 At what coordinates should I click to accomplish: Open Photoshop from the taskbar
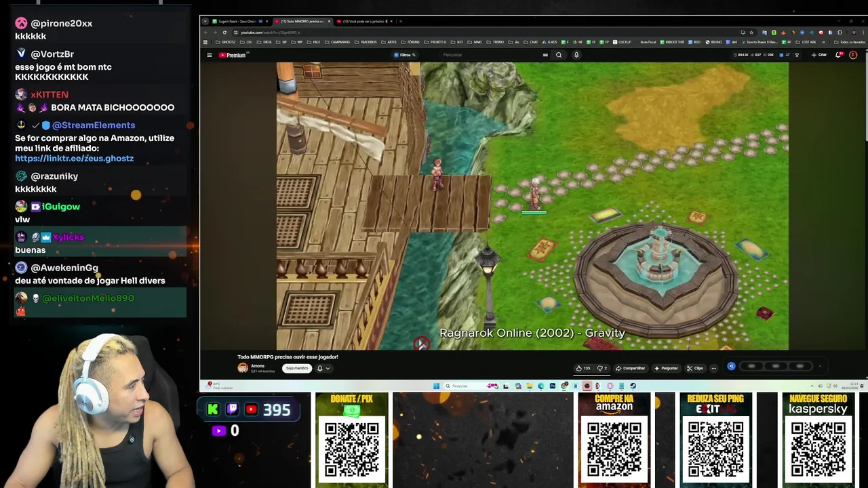[553, 386]
